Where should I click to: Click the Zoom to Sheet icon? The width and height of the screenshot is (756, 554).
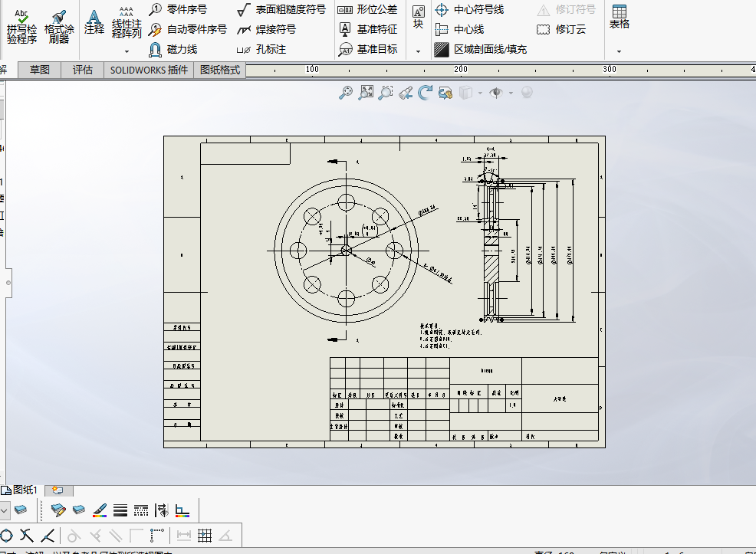366,93
